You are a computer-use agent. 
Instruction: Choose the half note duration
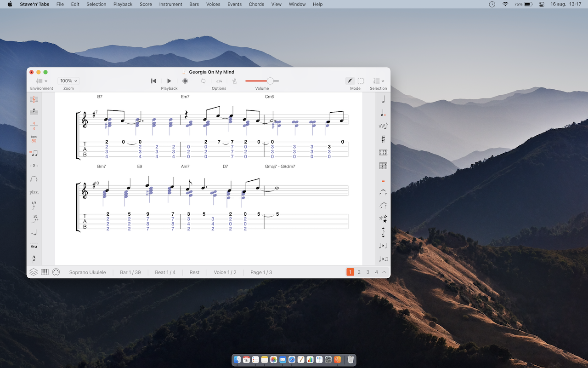point(383,99)
